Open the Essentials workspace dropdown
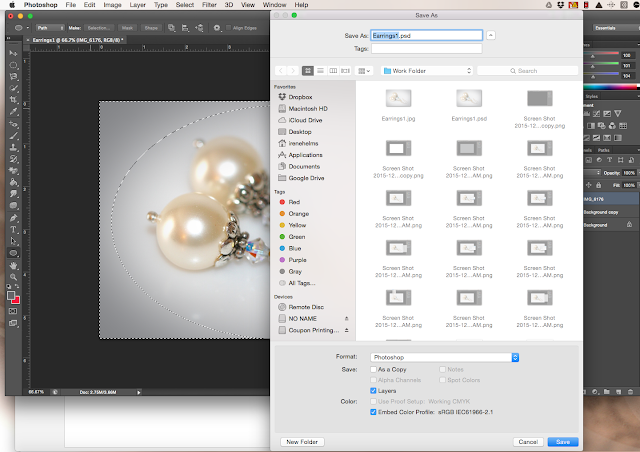 click(615, 28)
